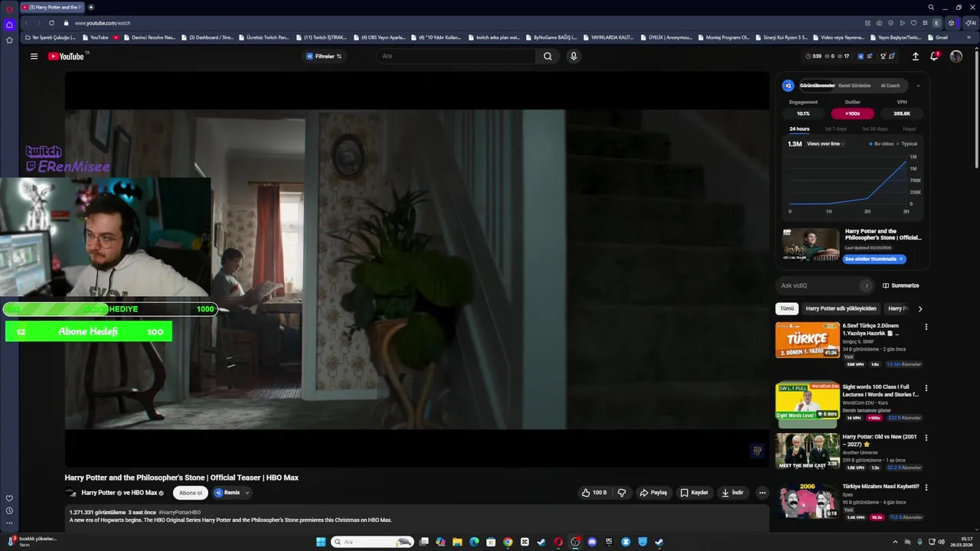
Task: Send the Ask vidIQ question arrow
Action: click(x=866, y=285)
